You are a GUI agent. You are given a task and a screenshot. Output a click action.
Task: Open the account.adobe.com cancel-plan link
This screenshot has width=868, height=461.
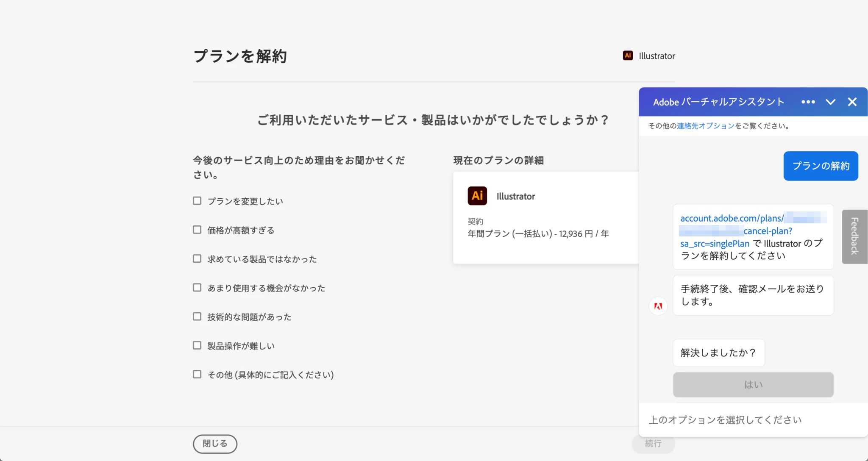pos(731,219)
